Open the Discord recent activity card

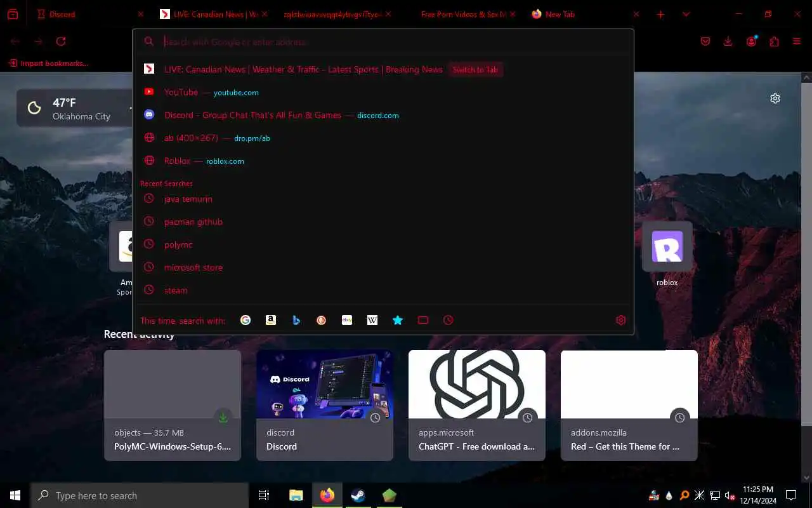pos(325,405)
